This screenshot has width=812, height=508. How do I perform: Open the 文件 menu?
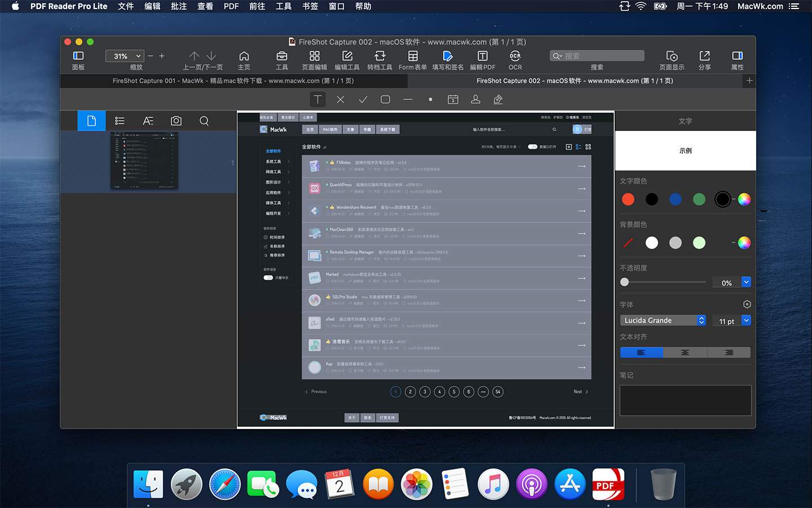tap(126, 6)
